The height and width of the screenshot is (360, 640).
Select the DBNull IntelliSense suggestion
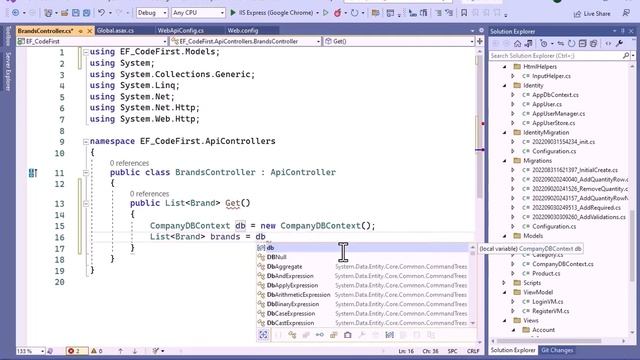click(x=362, y=257)
